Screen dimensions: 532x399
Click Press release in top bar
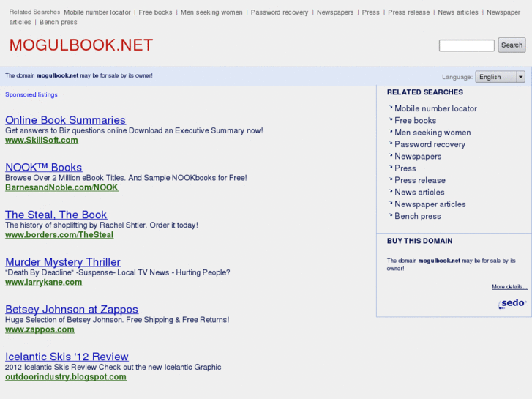(409, 12)
